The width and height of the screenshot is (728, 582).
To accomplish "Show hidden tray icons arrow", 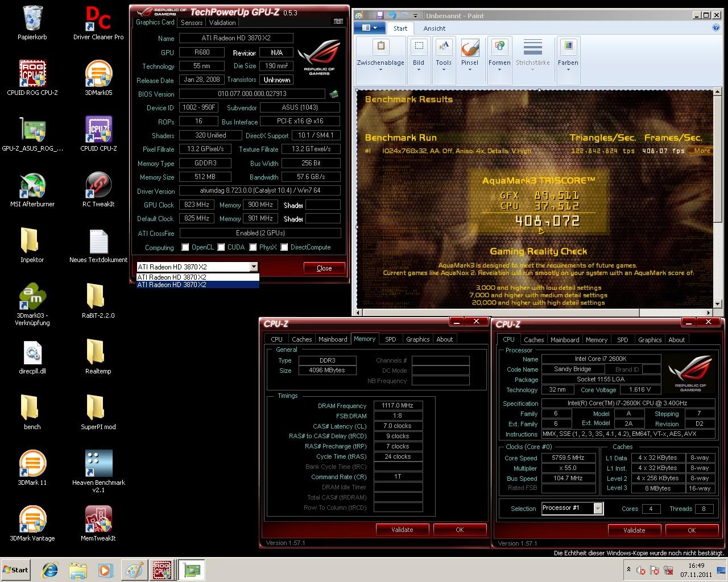I will tap(628, 569).
